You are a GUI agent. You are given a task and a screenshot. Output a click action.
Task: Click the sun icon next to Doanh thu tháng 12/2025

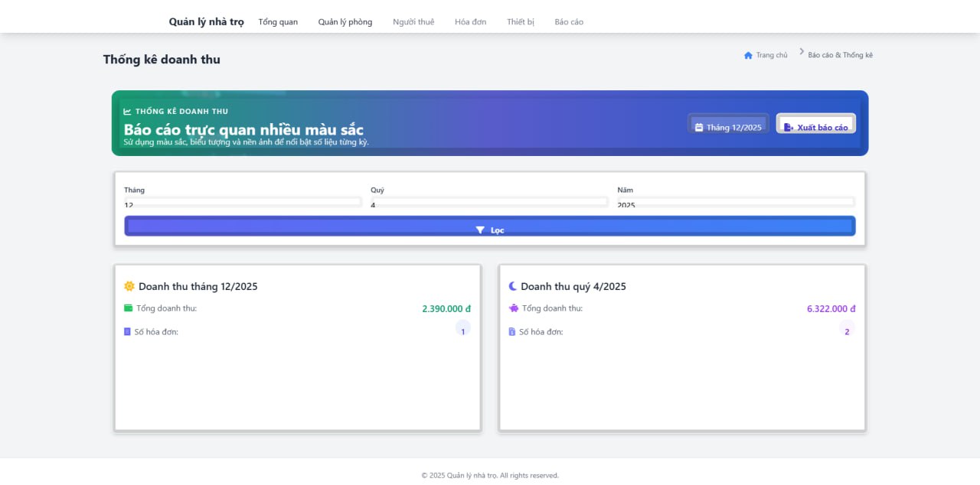point(129,286)
